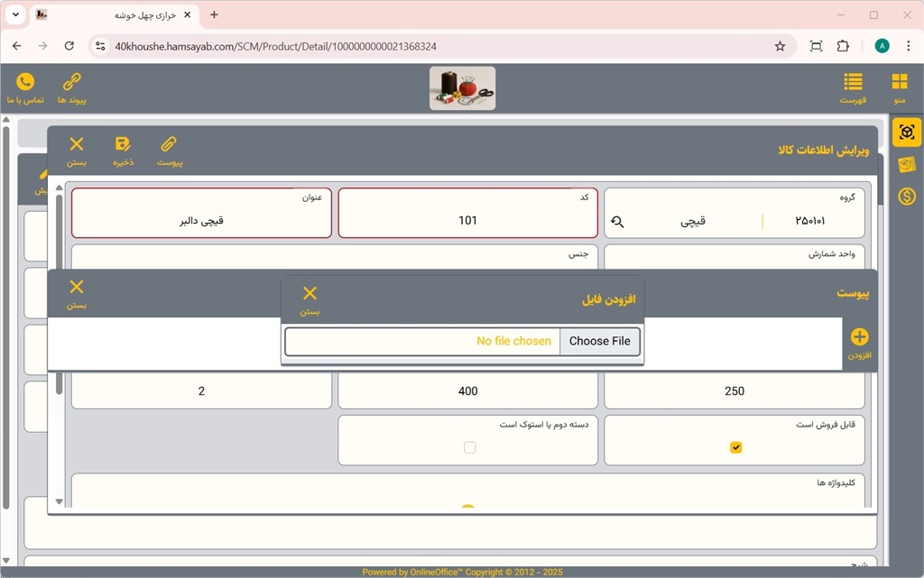Check the second-hand or stock checkbox
Image resolution: width=924 pixels, height=578 pixels.
pos(469,447)
